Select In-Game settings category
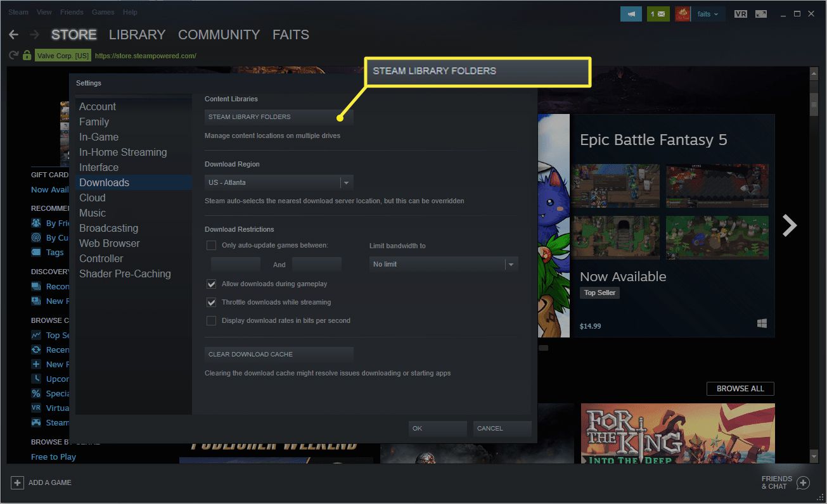Viewport: 827px width, 504px height. tap(134, 137)
